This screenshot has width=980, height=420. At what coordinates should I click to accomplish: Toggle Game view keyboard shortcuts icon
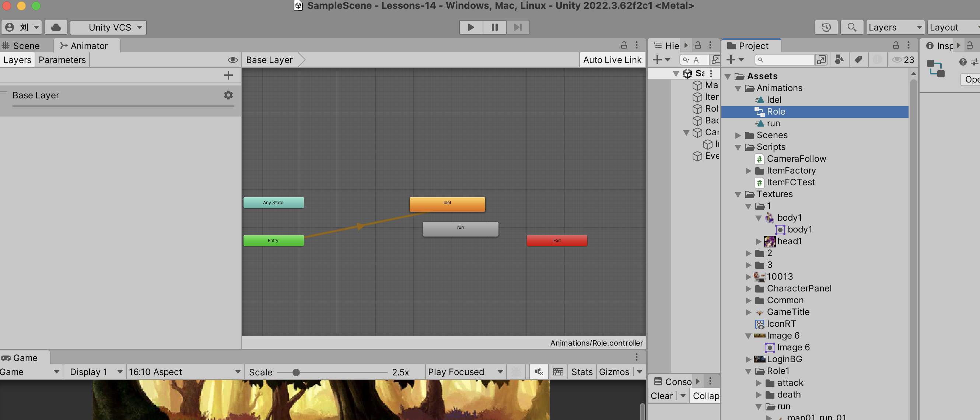(x=558, y=372)
